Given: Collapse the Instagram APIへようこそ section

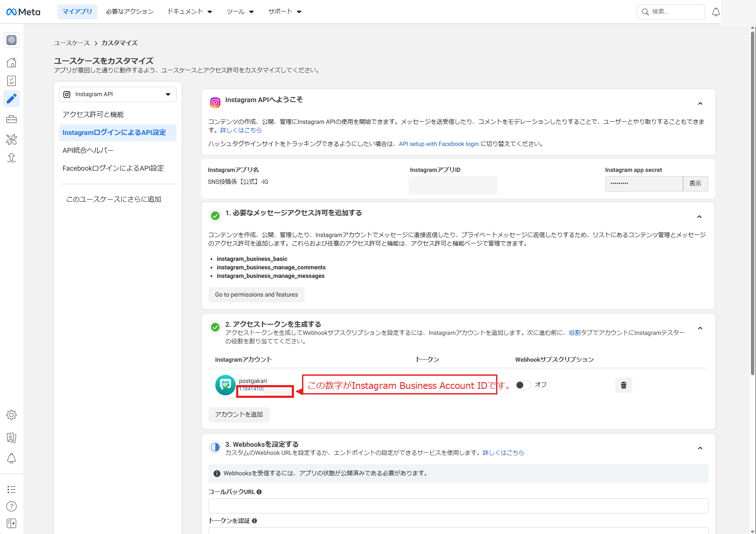Looking at the screenshot, I should point(700,103).
